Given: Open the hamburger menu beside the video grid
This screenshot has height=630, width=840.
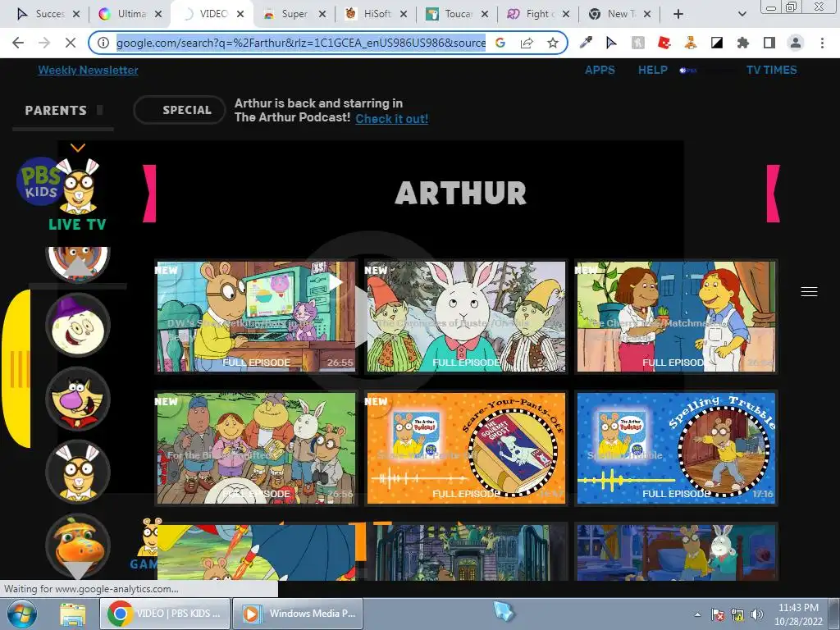Looking at the screenshot, I should click(809, 291).
